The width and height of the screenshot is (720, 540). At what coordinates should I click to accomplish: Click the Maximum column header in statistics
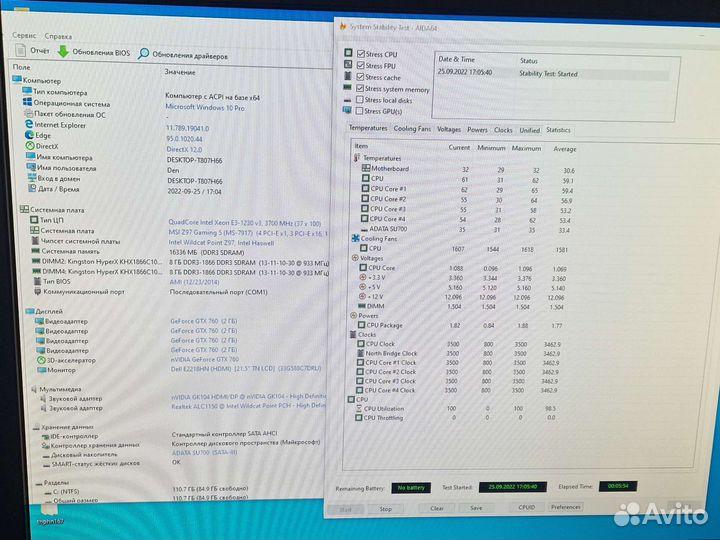[526, 148]
